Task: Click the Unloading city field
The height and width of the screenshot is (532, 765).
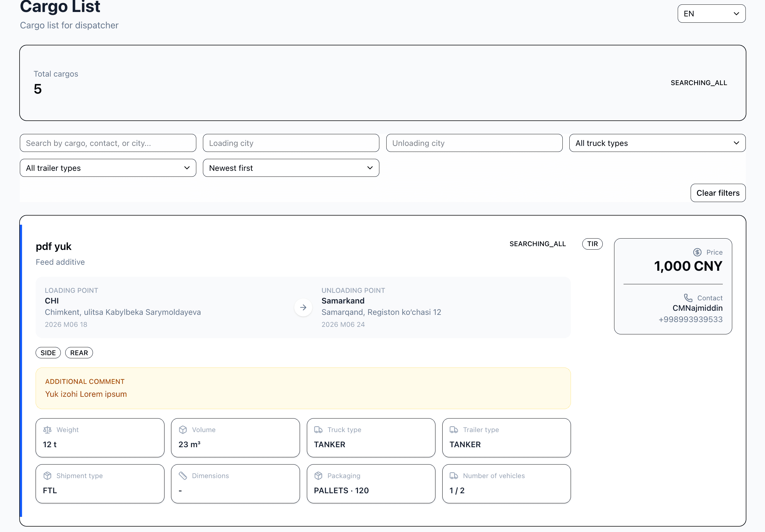Action: point(474,143)
